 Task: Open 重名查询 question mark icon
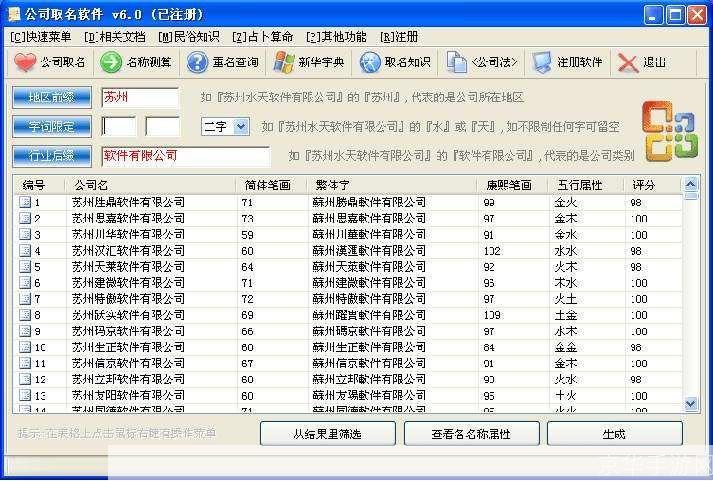coord(197,62)
